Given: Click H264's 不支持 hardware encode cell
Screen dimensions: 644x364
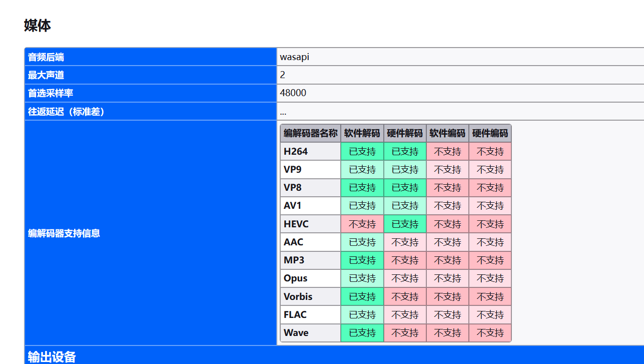Looking at the screenshot, I should [490, 151].
